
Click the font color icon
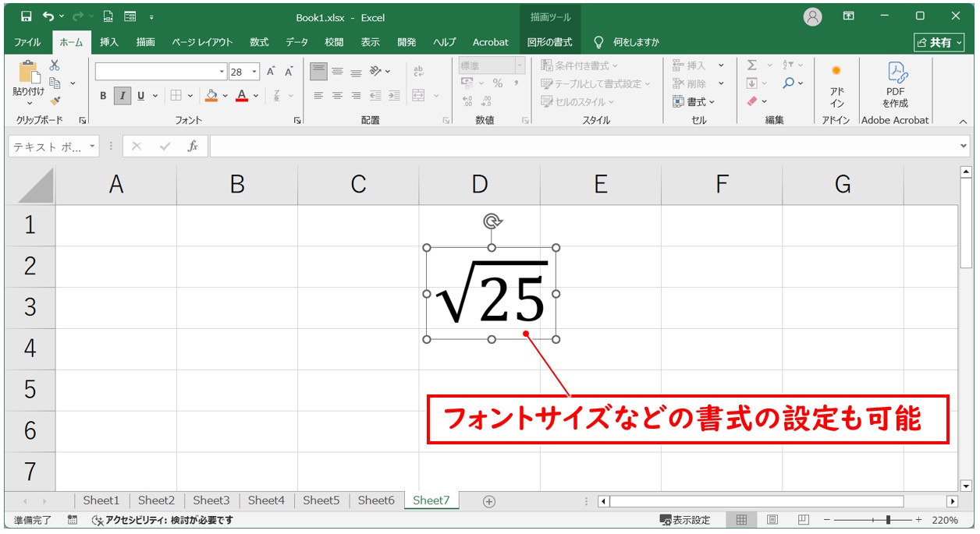point(243,96)
